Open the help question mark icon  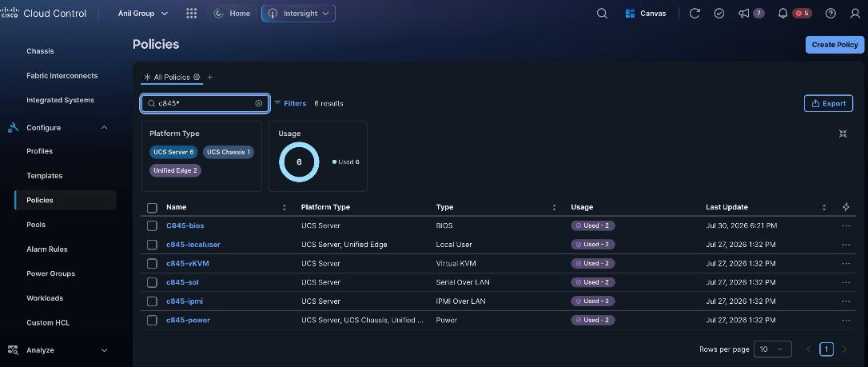coord(830,14)
